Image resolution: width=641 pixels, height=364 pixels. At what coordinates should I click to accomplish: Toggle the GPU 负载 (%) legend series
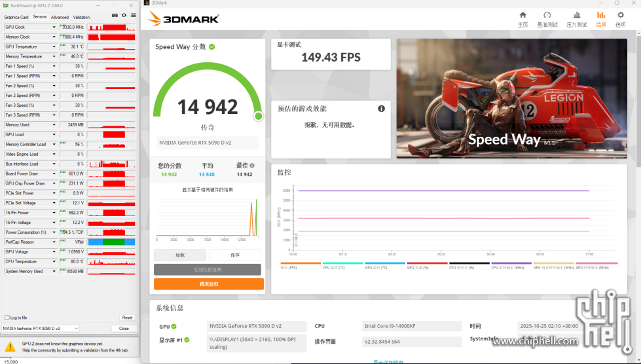click(x=427, y=266)
